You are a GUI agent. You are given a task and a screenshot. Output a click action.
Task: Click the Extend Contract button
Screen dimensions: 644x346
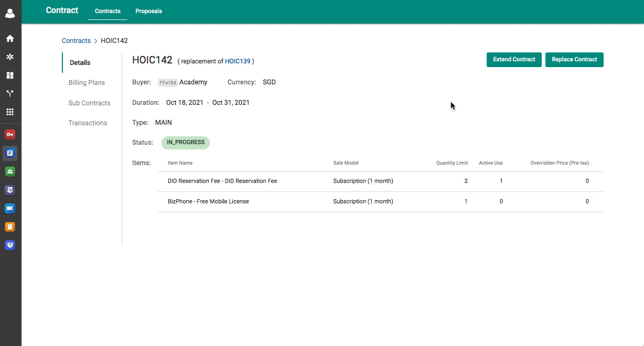point(514,59)
